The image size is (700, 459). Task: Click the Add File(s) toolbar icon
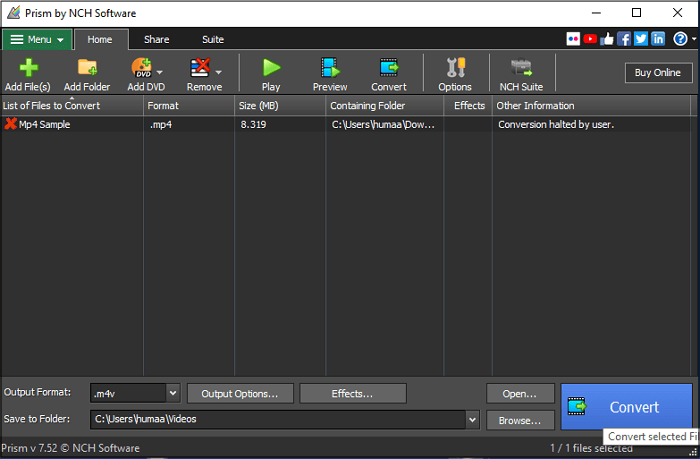pyautogui.click(x=27, y=68)
